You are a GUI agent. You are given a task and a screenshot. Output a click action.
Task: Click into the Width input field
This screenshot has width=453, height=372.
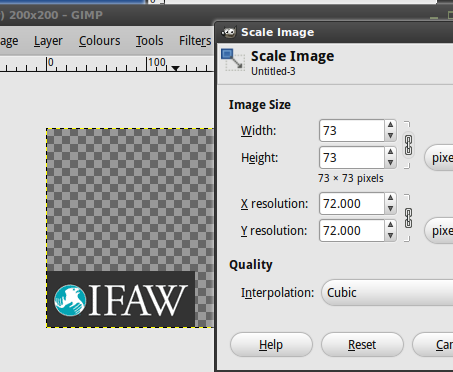(352, 131)
